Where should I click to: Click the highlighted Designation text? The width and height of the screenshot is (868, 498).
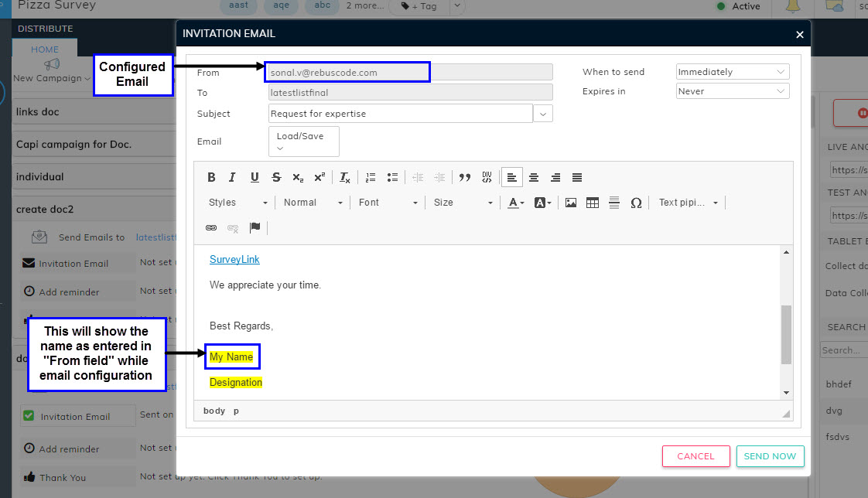pyautogui.click(x=236, y=382)
